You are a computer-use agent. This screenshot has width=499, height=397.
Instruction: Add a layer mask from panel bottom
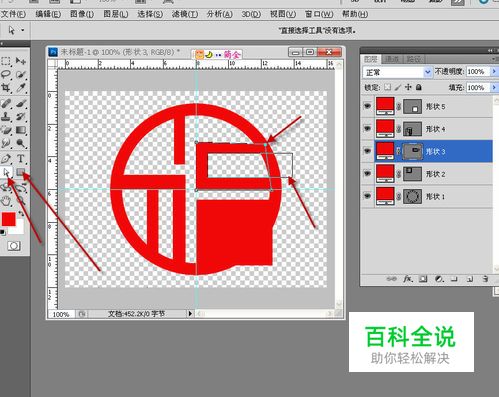(x=423, y=279)
